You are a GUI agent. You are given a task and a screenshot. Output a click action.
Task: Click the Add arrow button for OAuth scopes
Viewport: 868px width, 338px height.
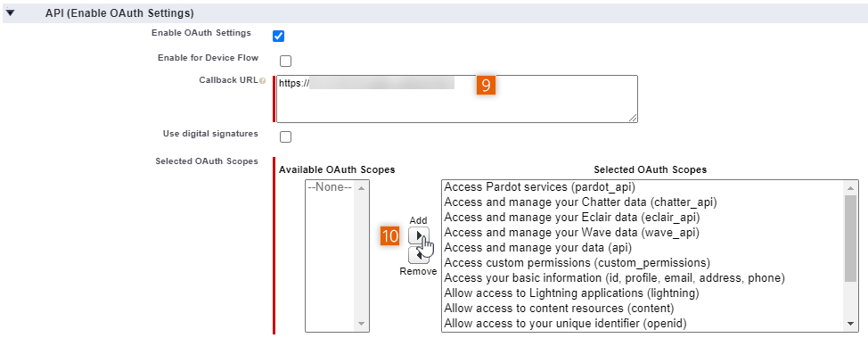click(419, 236)
